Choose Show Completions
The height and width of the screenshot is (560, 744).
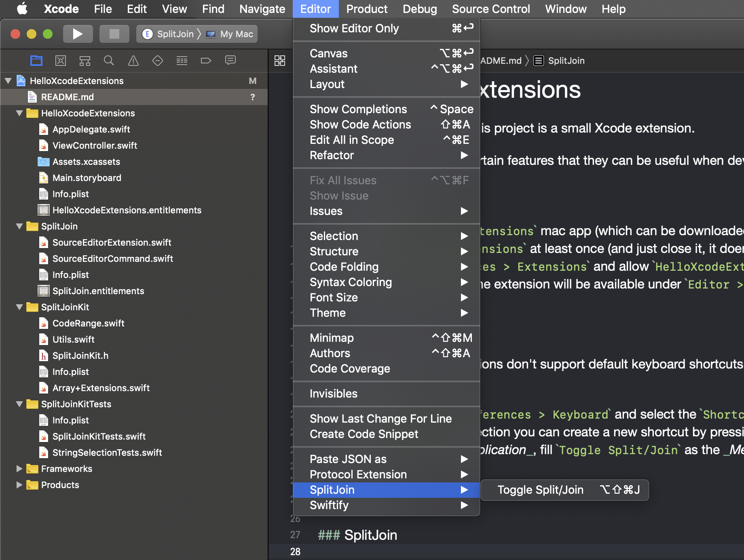point(386,109)
